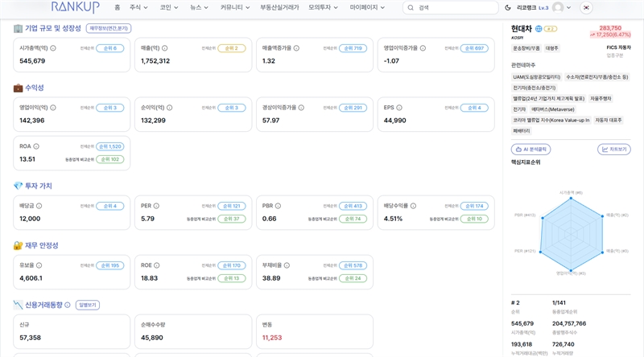Click the RANKUP logo

[75, 7]
